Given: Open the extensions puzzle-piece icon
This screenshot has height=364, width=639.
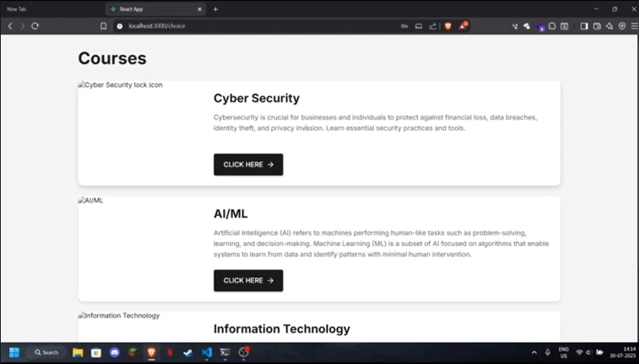Looking at the screenshot, I should [x=551, y=26].
